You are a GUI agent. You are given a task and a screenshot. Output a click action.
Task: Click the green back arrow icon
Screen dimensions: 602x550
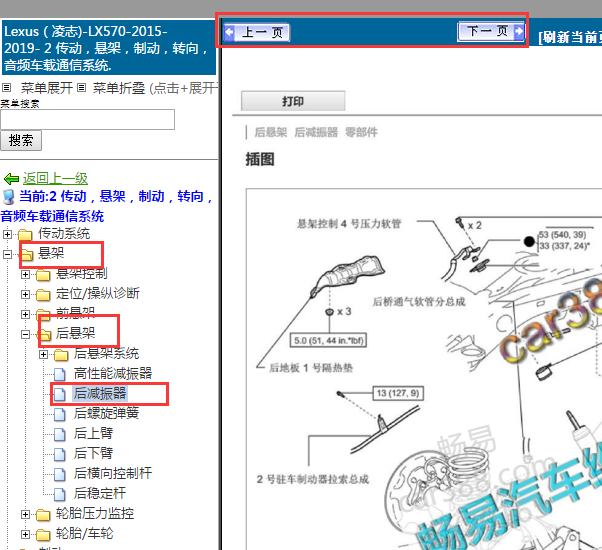11,179
